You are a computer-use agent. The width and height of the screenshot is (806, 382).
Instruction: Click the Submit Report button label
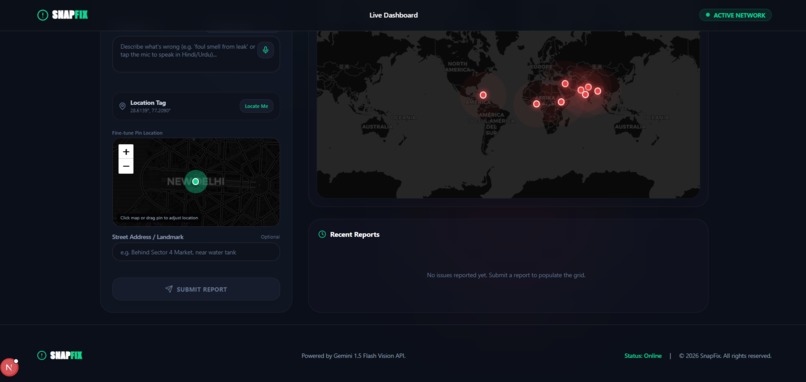tap(202, 289)
